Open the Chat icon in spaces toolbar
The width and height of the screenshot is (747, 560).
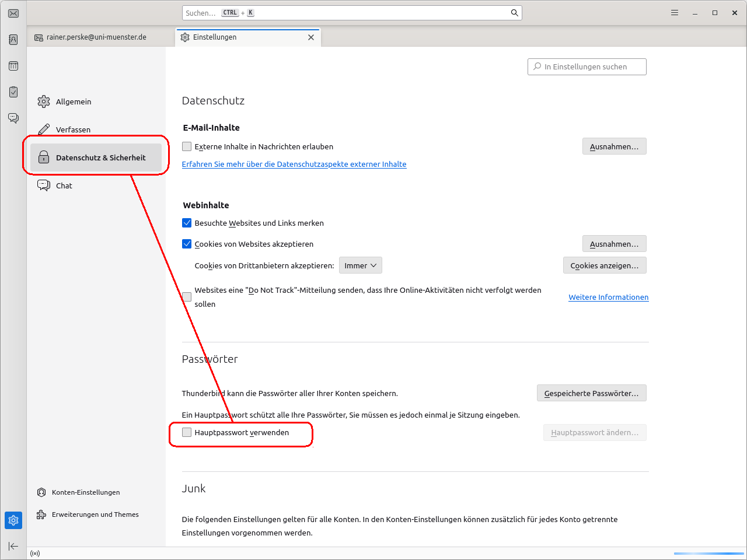pos(13,118)
